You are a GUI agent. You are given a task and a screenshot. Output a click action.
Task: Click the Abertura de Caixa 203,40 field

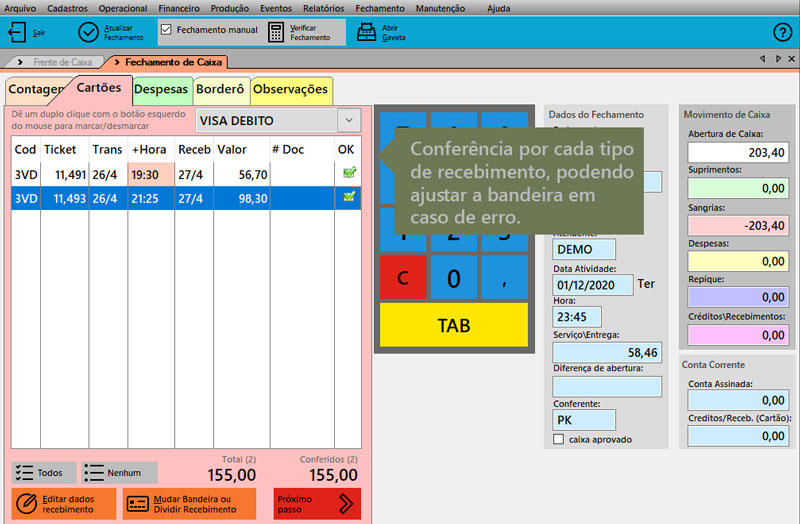(738, 152)
